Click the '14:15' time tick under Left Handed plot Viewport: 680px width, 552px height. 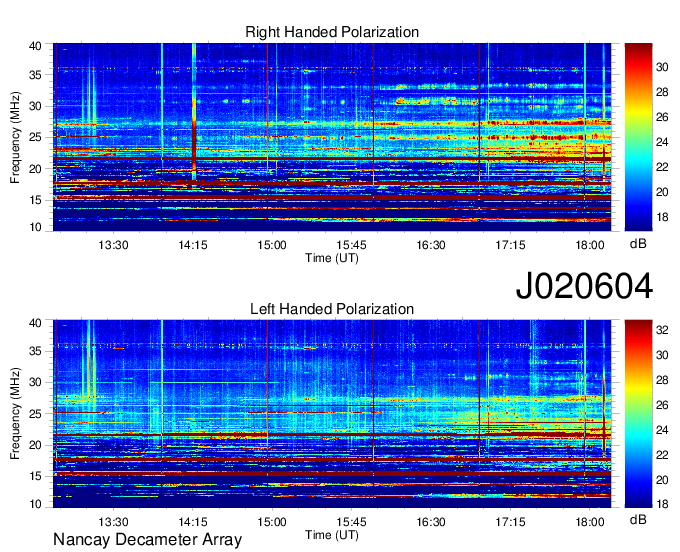coord(193,522)
